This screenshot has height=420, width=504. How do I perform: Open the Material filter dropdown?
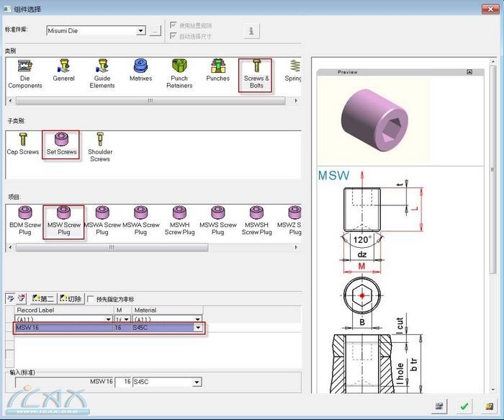198,319
